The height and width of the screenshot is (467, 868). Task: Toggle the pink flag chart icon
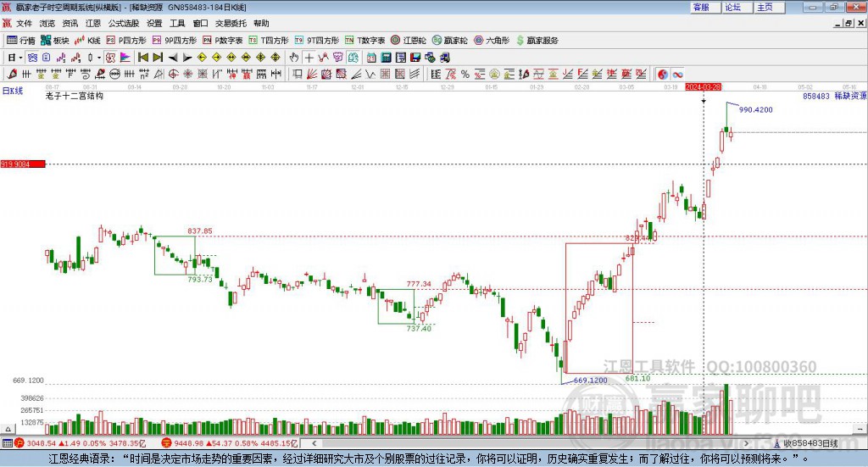pos(125,58)
